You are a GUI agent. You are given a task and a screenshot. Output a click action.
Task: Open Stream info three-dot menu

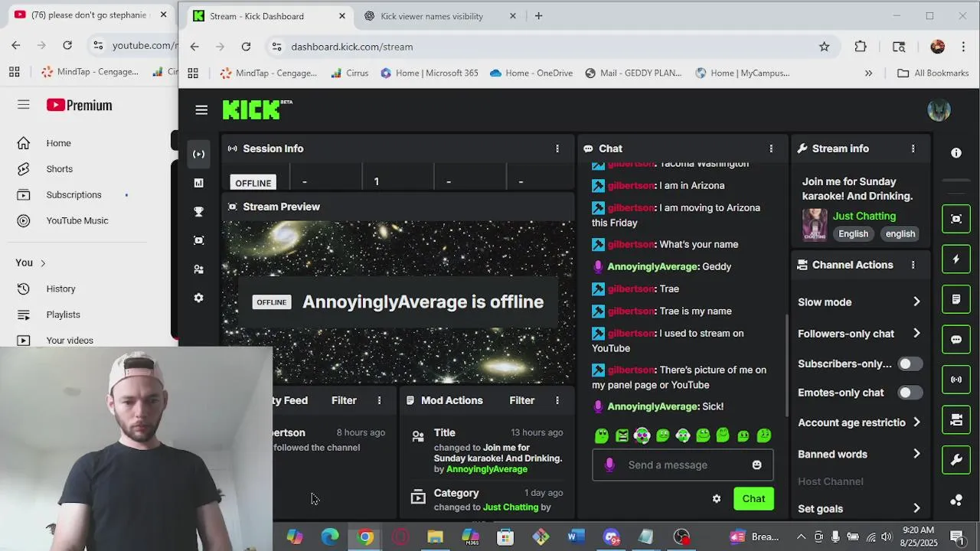click(913, 148)
